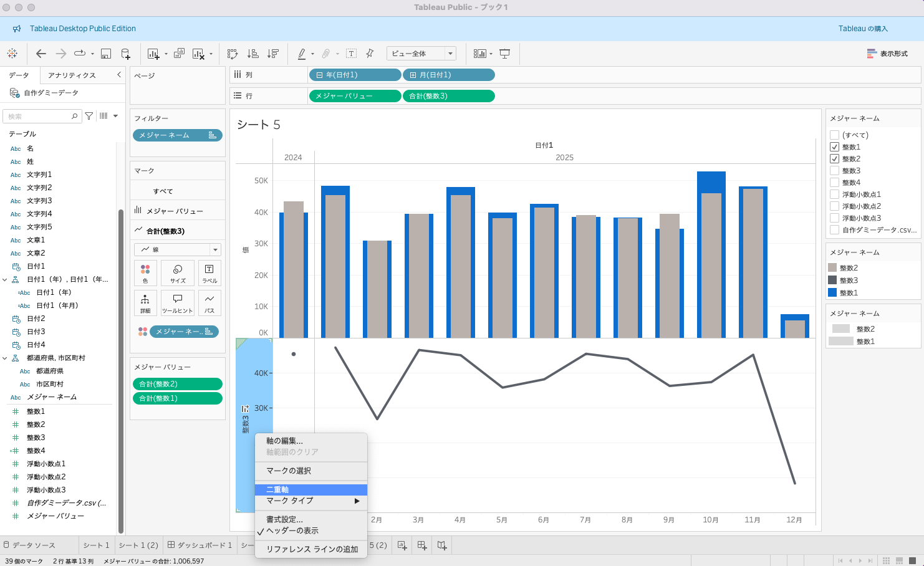Viewport: 924px width, 566px height.
Task: Open the Color mark card button
Action: tap(145, 272)
